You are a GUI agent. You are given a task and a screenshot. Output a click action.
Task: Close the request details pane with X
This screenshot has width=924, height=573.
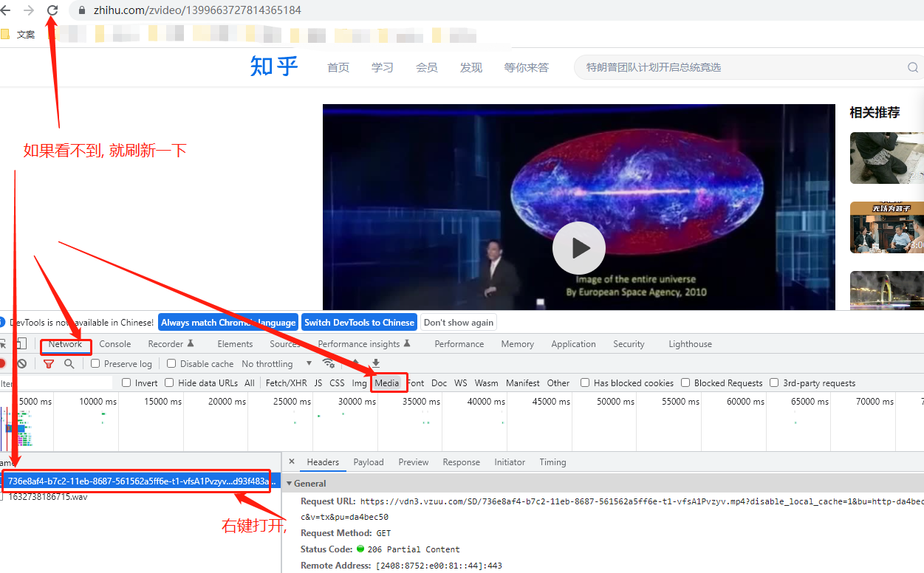point(291,462)
